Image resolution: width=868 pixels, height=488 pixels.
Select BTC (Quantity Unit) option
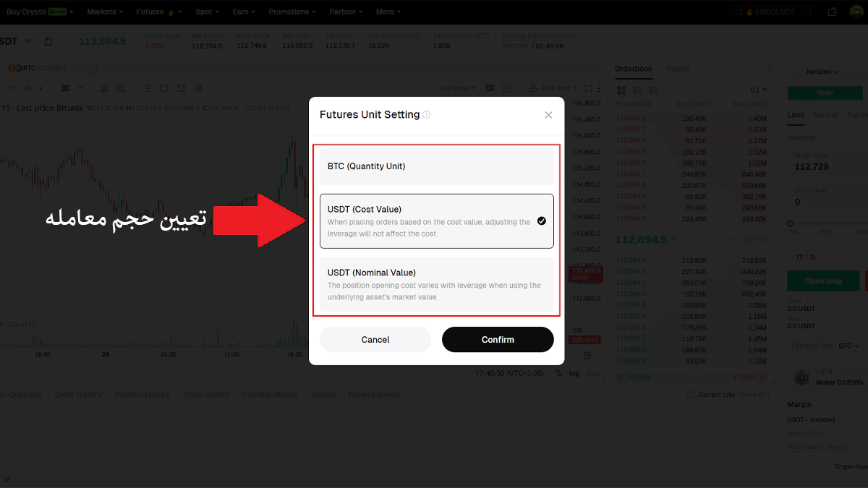(x=437, y=166)
